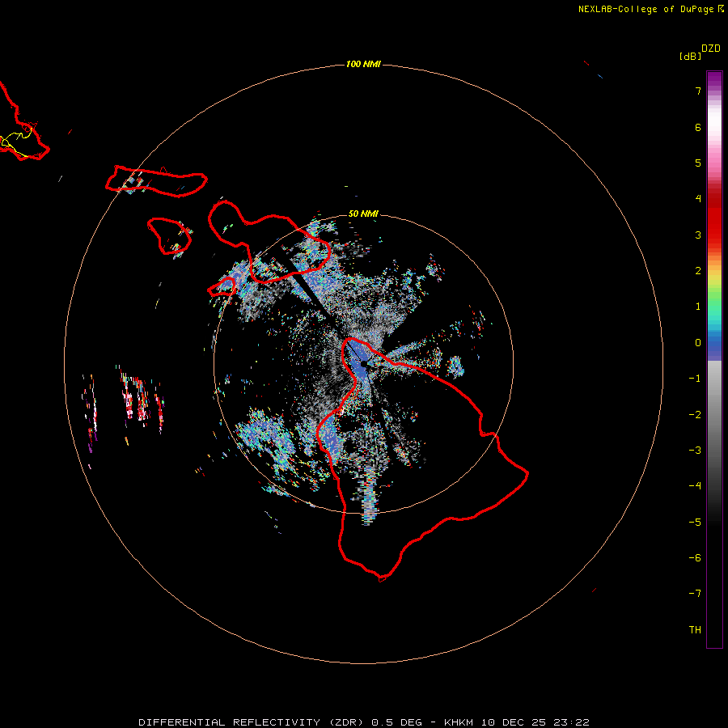The width and height of the screenshot is (728, 728).
Task: Select the 7 dB tick label on scale
Action: coord(698,91)
